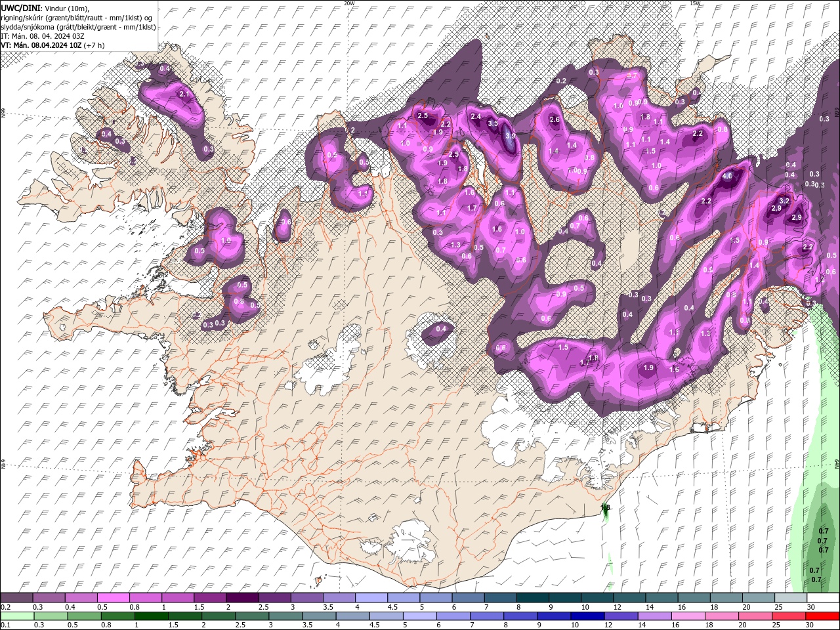Click the 'IT: Mán. 08. 04. 2024 03Z' line
The width and height of the screenshot is (840, 630).
point(43,36)
